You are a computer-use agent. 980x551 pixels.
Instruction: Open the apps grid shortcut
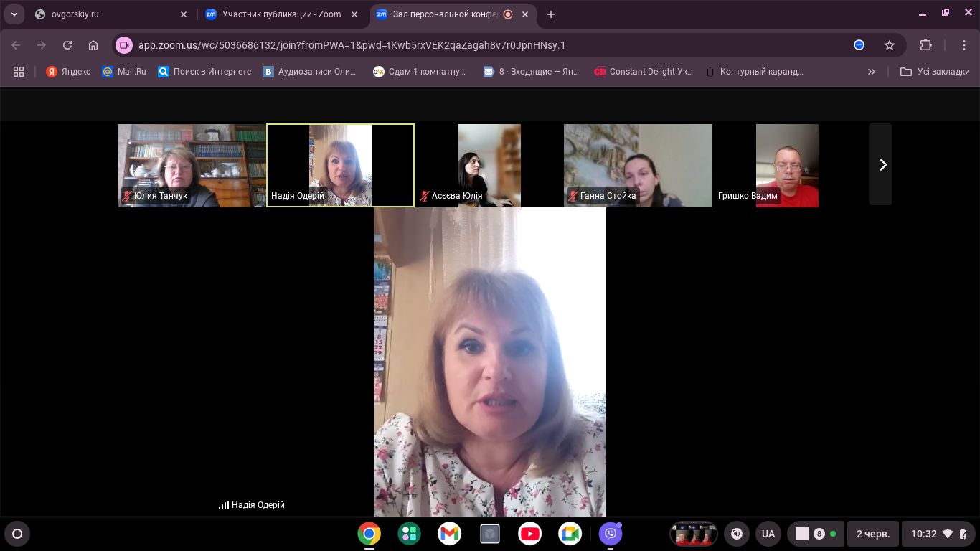(x=19, y=72)
